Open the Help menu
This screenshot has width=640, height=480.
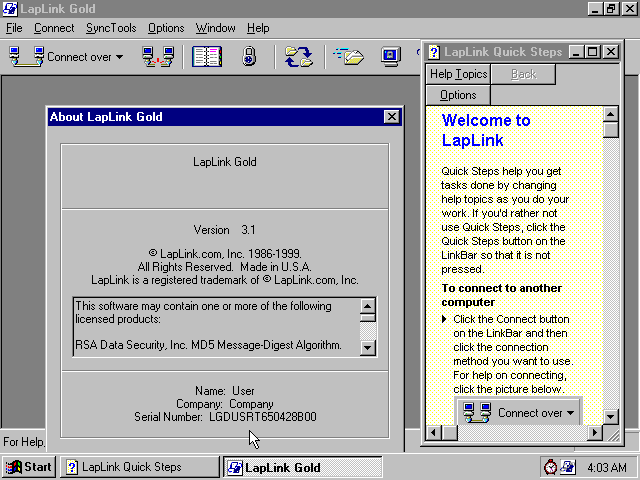258,28
